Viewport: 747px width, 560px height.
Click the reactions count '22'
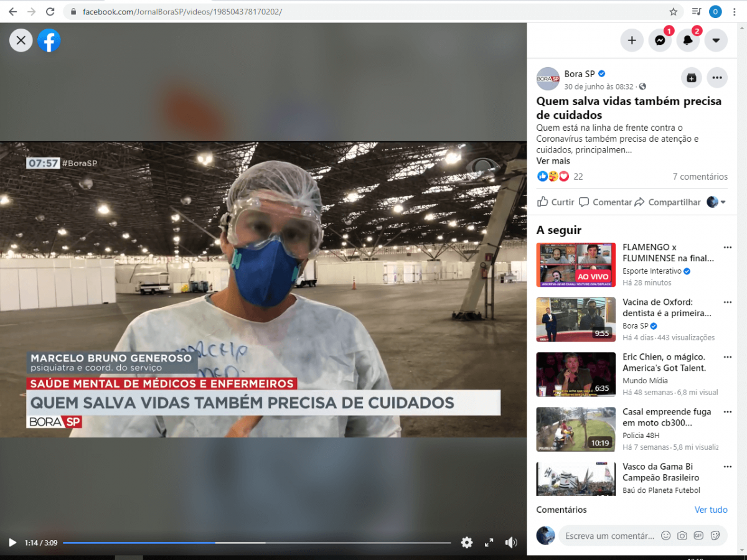click(x=578, y=177)
